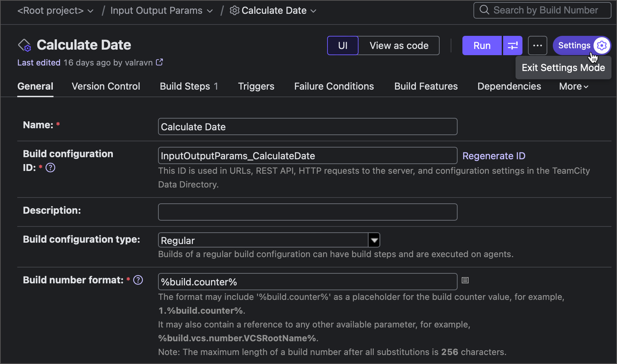Open the Failure Conditions tab
This screenshot has width=617, height=364.
(x=334, y=86)
